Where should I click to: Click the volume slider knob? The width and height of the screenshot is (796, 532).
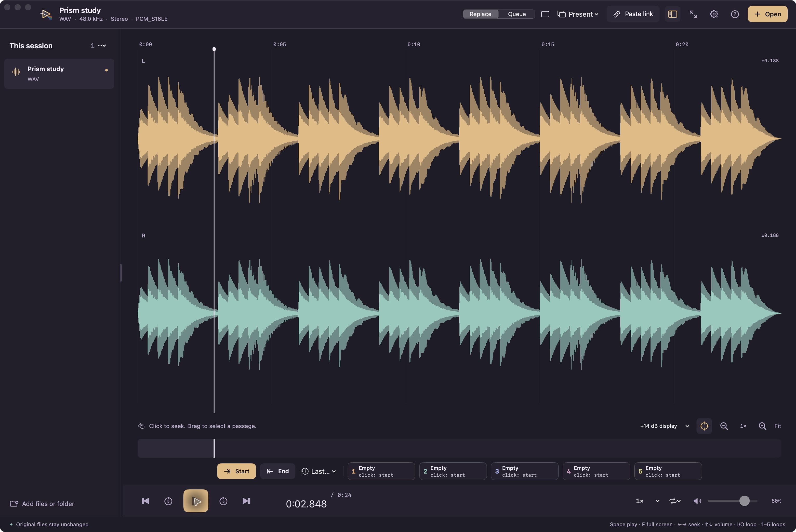click(x=744, y=501)
